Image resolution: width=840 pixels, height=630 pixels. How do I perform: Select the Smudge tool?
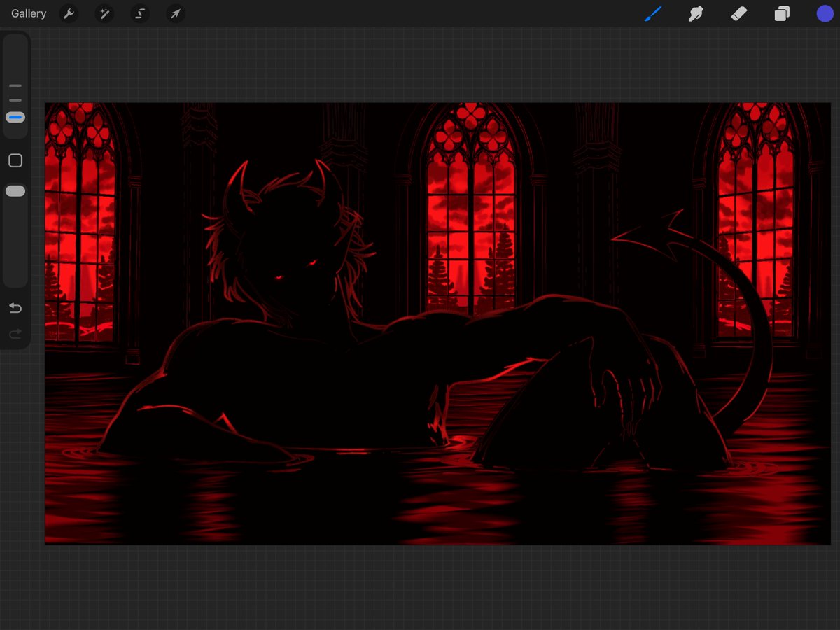tap(696, 13)
